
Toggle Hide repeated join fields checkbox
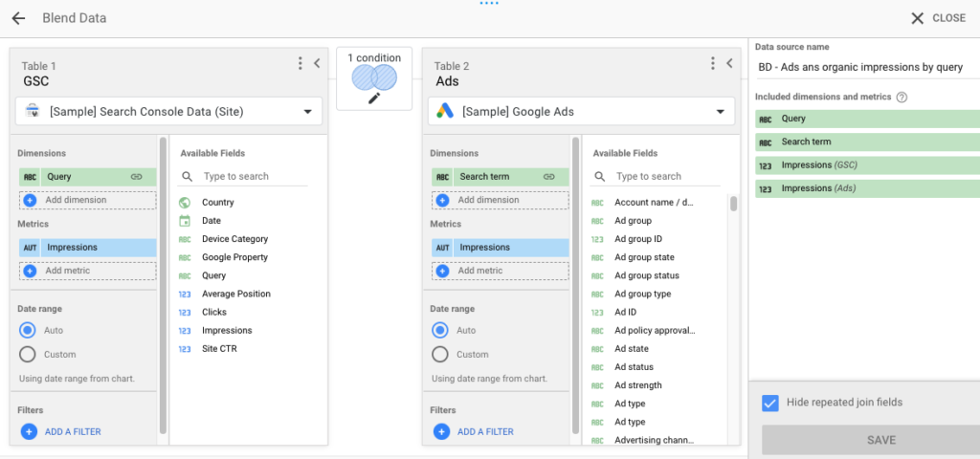[x=770, y=403]
